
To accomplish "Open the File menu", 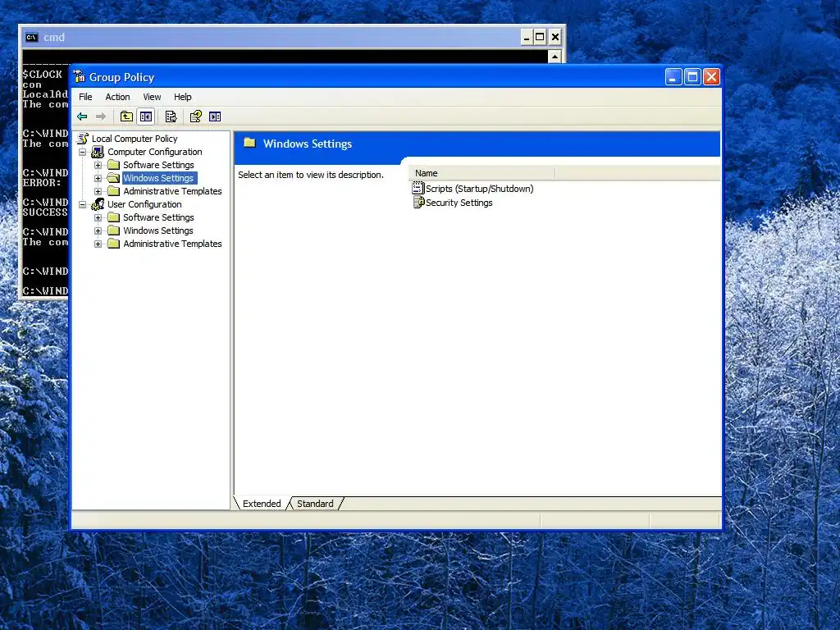I will click(x=85, y=97).
